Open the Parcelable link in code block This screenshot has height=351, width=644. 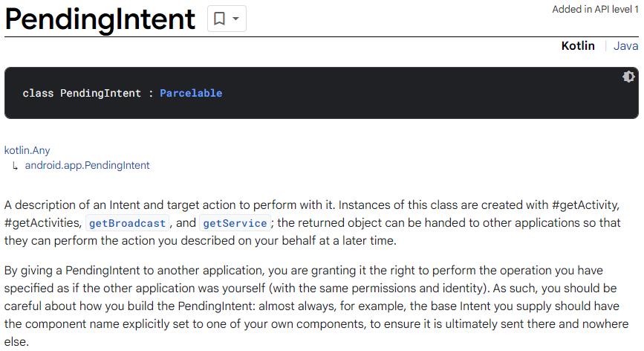[x=191, y=93]
